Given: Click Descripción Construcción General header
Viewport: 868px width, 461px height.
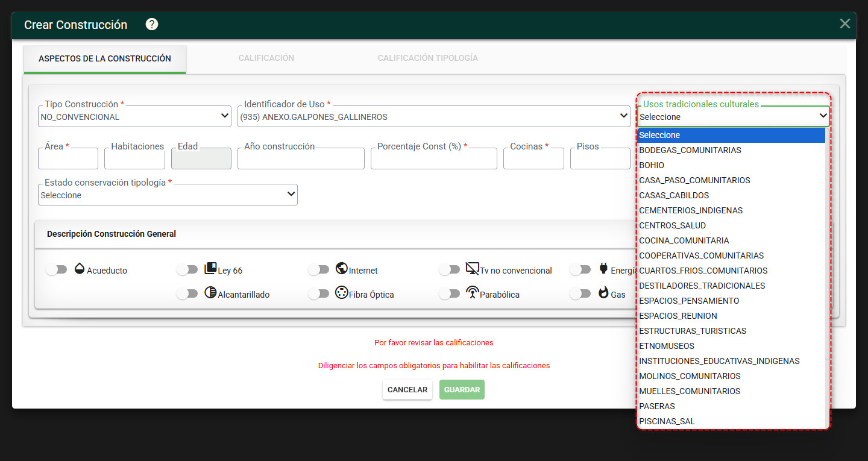Looking at the screenshot, I should tap(112, 234).
